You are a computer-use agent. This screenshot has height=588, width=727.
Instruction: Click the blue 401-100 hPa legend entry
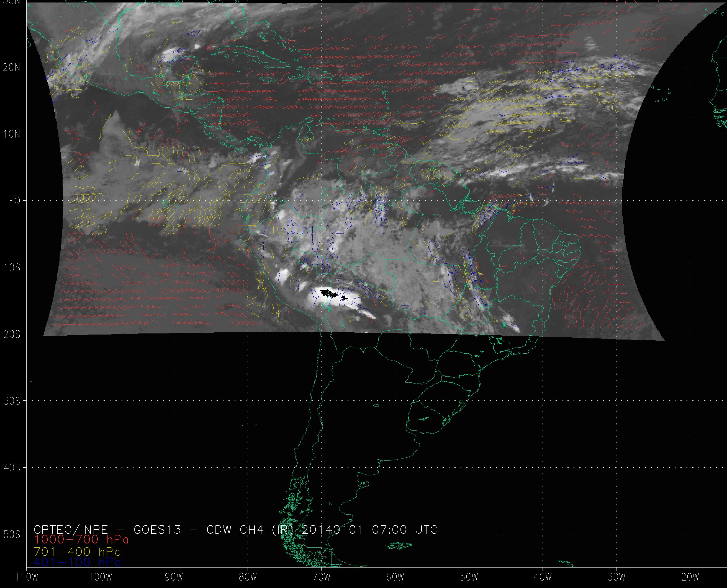77,562
